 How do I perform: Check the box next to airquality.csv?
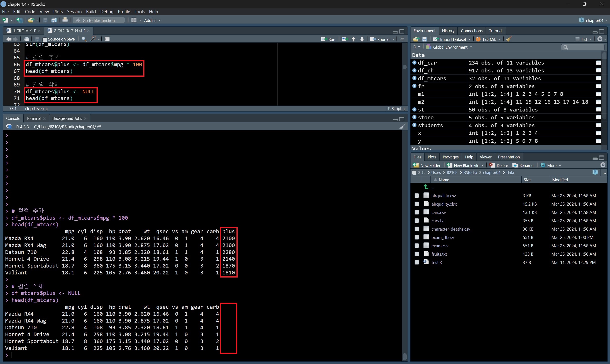click(417, 196)
